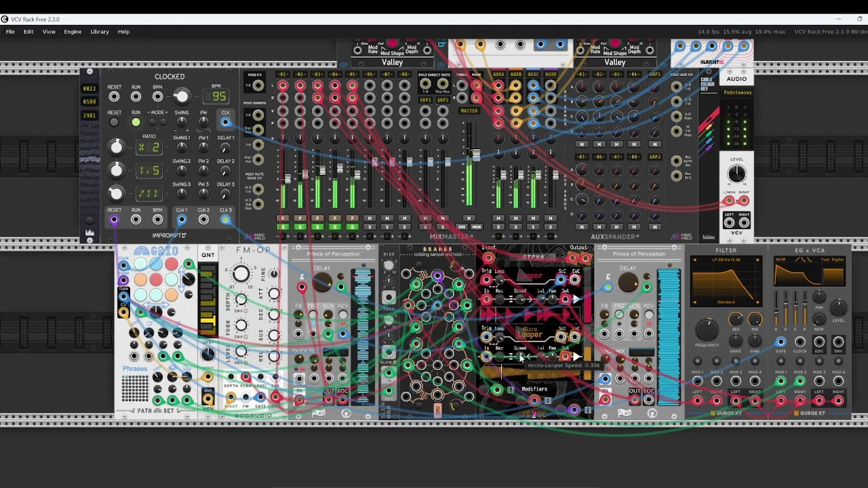This screenshot has height=488, width=868.
Task: Open the Library menu
Action: (x=100, y=32)
